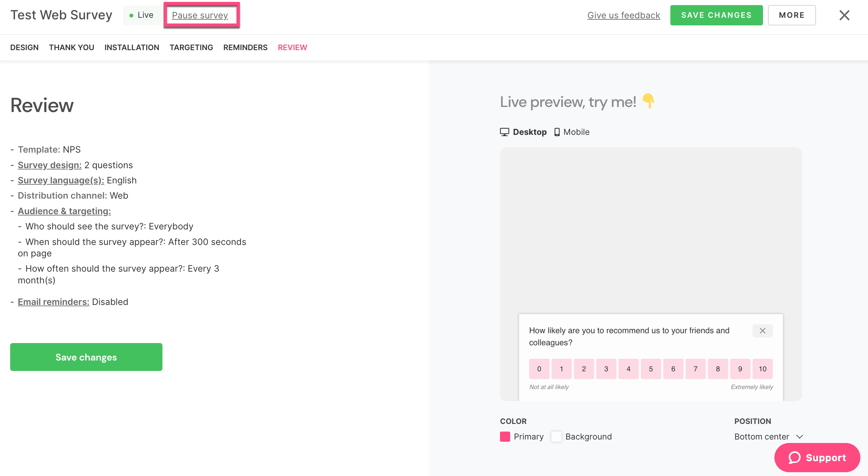Viewport: 868px width, 476px height.
Task: Click the green Live status dot
Action: point(131,16)
